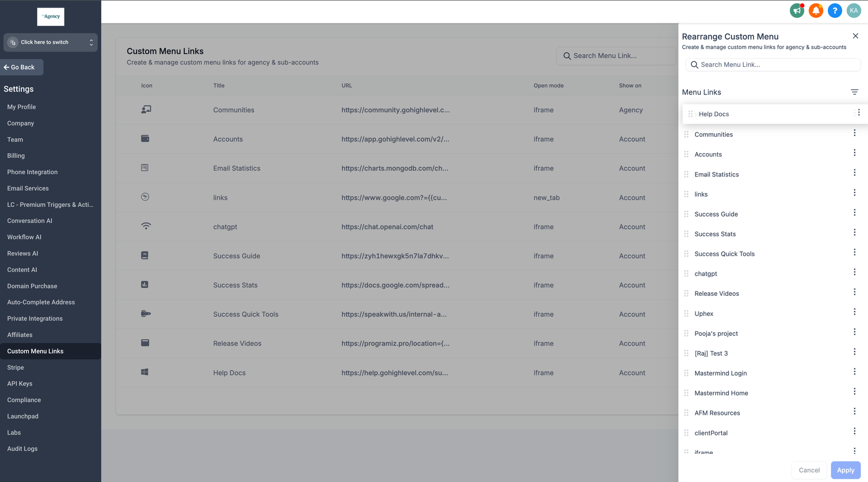This screenshot has height=482, width=868.
Task: Expand the 'Click here to switch' account selector
Action: point(50,42)
